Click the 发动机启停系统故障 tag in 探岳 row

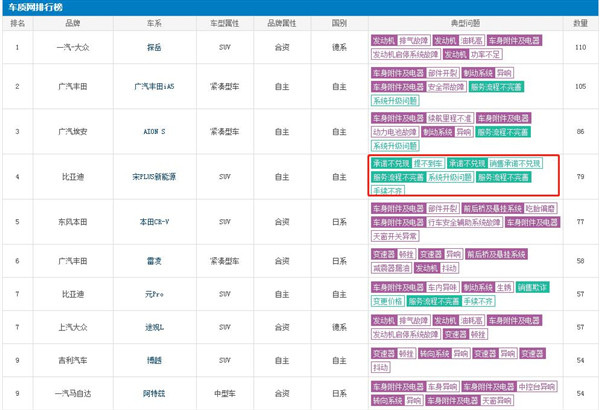click(406, 54)
